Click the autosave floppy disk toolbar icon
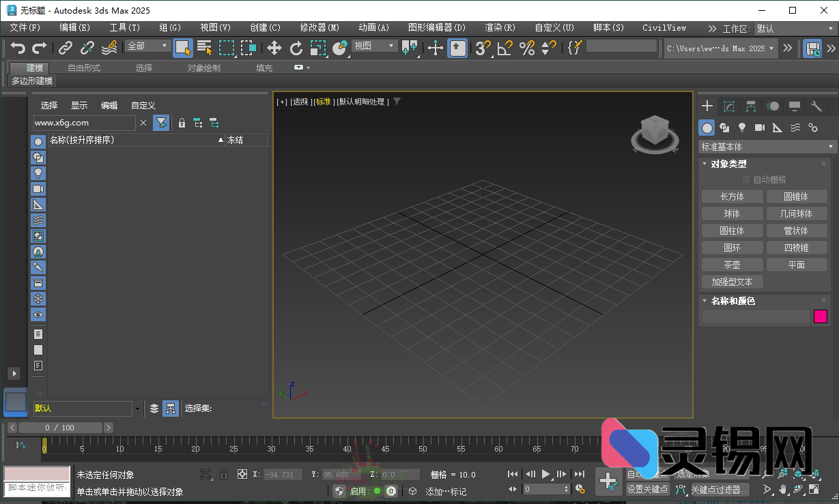Viewport: 839px width, 504px height. [812, 48]
